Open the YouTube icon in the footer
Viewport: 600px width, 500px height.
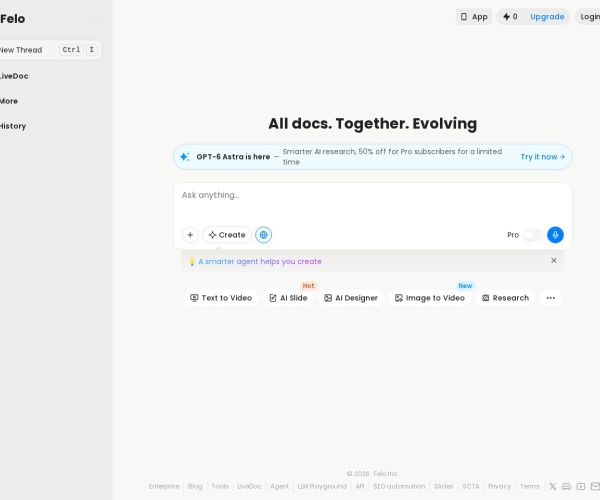point(581,486)
